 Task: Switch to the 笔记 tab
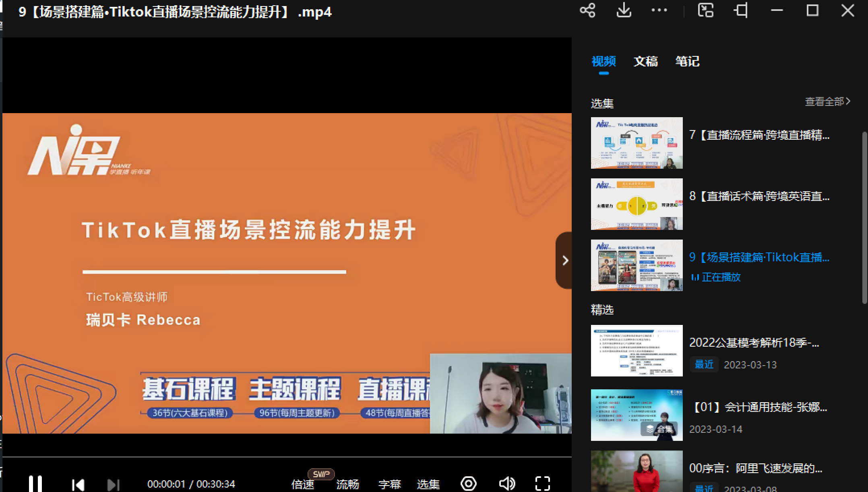click(x=687, y=61)
